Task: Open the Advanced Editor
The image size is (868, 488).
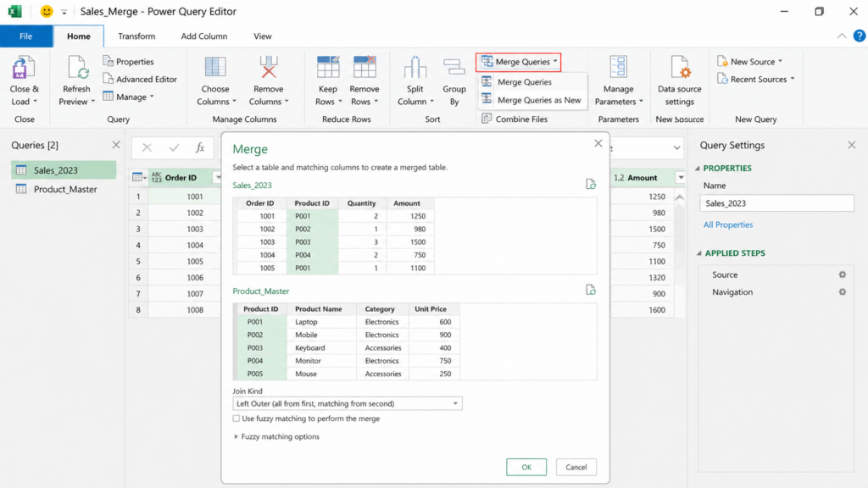Action: pyautogui.click(x=140, y=79)
